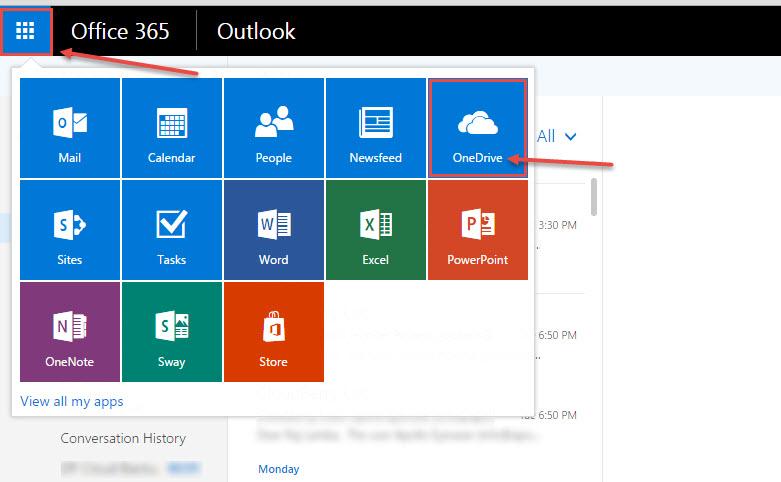Image resolution: width=781 pixels, height=482 pixels.
Task: Open the OneNote tile
Action: click(70, 332)
